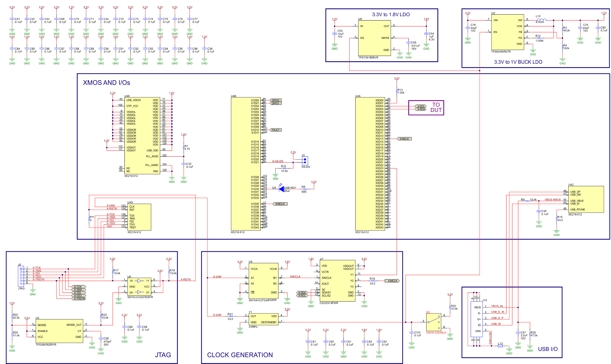Click the 24MHz oscillator Y1 symbol

pos(263,319)
